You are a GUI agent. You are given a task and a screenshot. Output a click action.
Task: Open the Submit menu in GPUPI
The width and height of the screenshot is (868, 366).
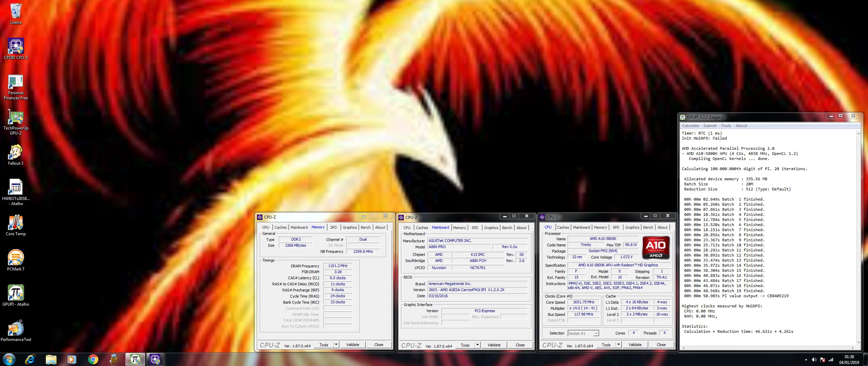tap(710, 126)
